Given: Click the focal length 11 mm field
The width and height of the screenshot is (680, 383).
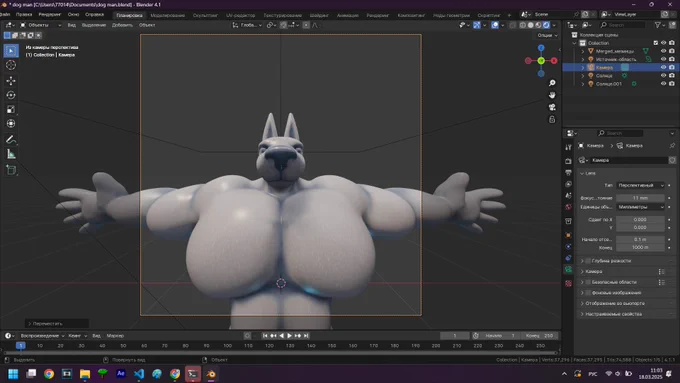Looking at the screenshot, I should (x=640, y=198).
